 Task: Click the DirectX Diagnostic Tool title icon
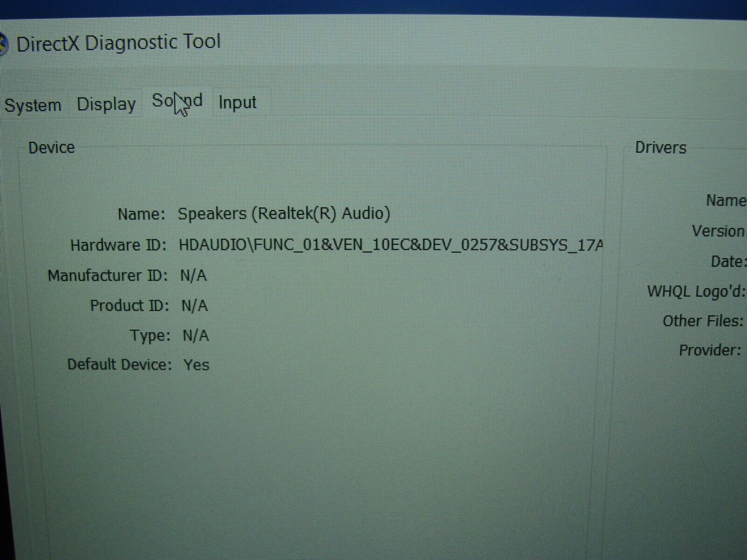[x=4, y=45]
